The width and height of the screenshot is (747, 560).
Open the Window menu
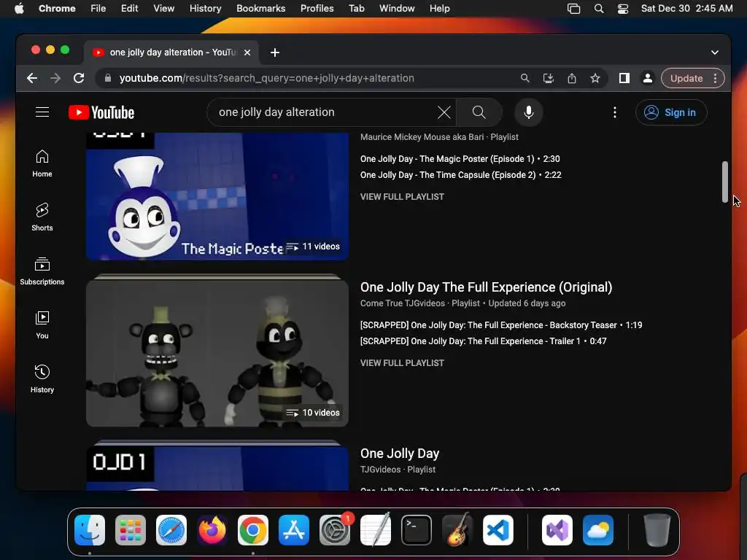click(397, 9)
